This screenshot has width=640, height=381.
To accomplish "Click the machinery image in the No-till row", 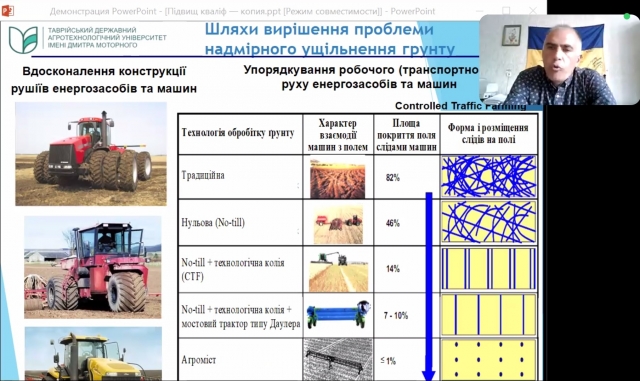I will tap(338, 224).
